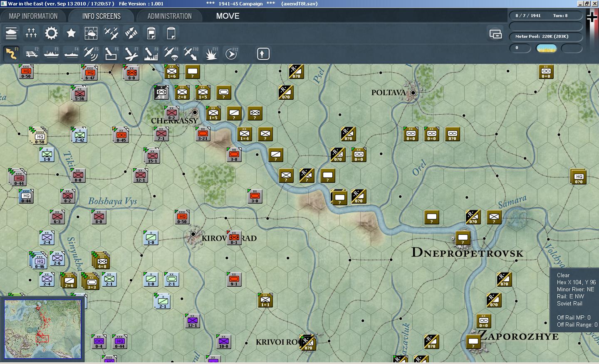Select the F6 bomb unit mode
Image resolution: width=599 pixels, height=364 pixels.
(111, 54)
